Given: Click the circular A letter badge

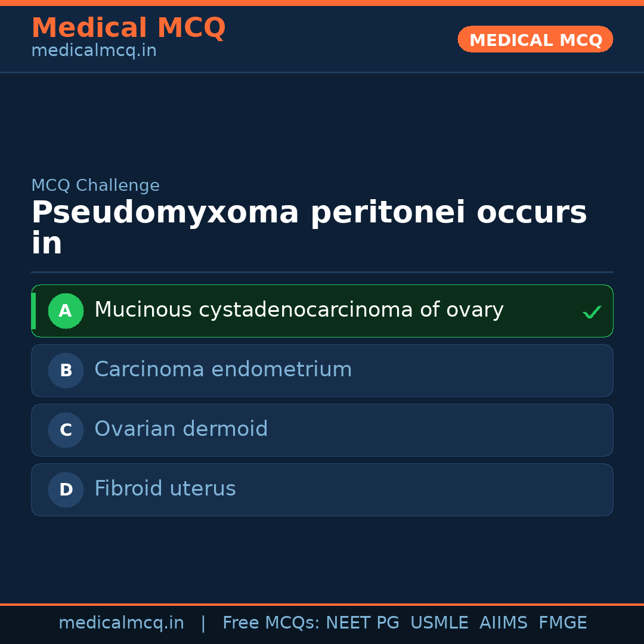Looking at the screenshot, I should (66, 311).
